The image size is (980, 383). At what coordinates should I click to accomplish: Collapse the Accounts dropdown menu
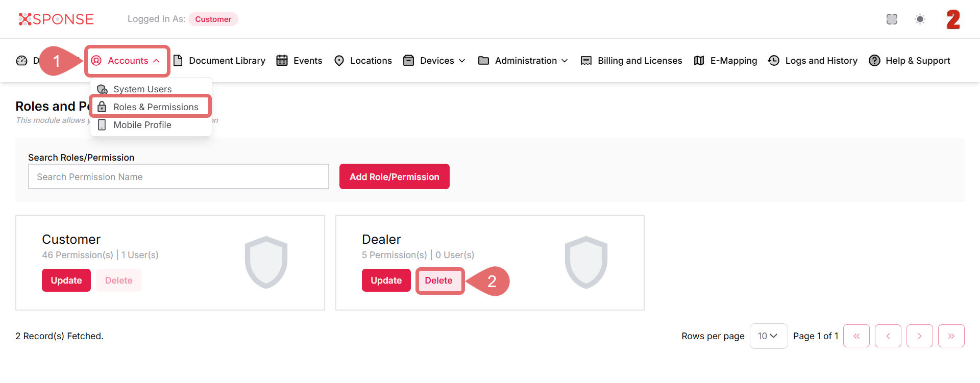(127, 61)
